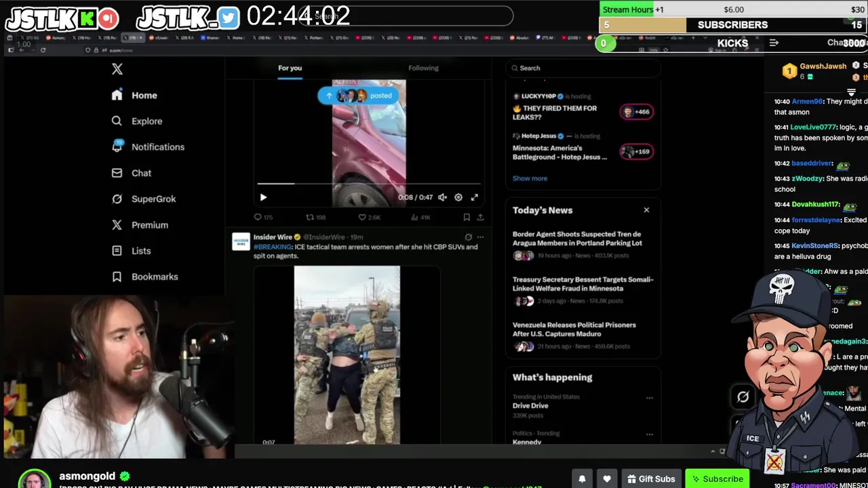Open the Home page in X sidebar
This screenshot has width=868, height=488.
point(135,96)
